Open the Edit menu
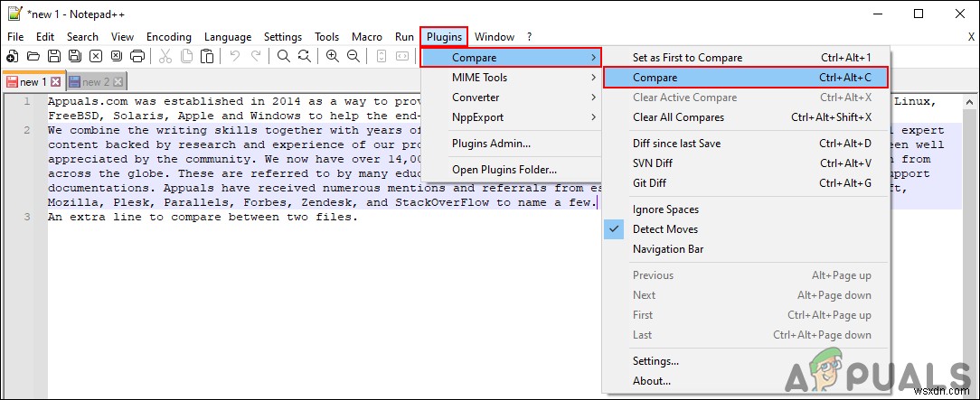Screen dimensions: 980x400 click(45, 37)
